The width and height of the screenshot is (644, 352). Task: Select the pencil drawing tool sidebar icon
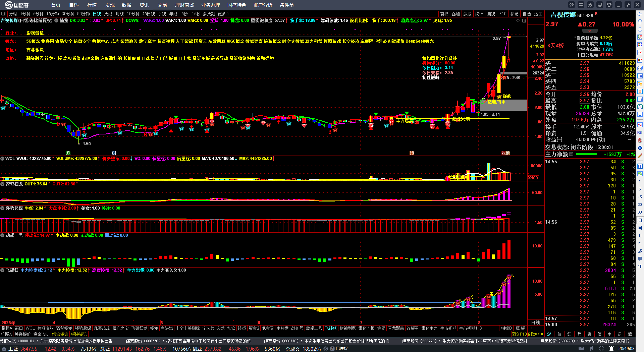pos(640,156)
